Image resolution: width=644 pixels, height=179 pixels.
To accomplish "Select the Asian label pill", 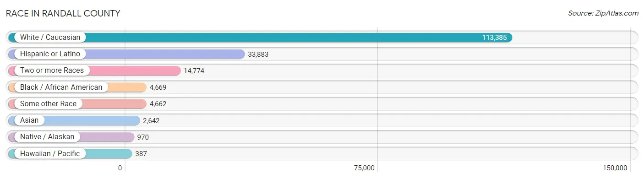I will click(29, 120).
